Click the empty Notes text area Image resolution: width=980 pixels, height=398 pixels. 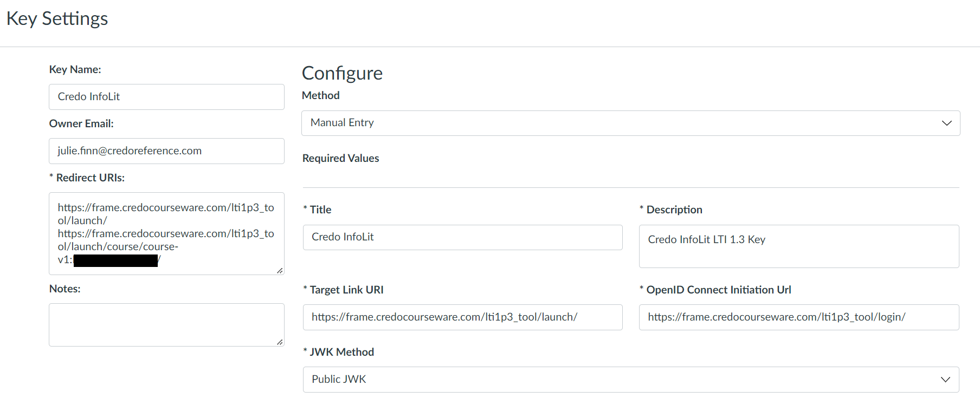(166, 325)
